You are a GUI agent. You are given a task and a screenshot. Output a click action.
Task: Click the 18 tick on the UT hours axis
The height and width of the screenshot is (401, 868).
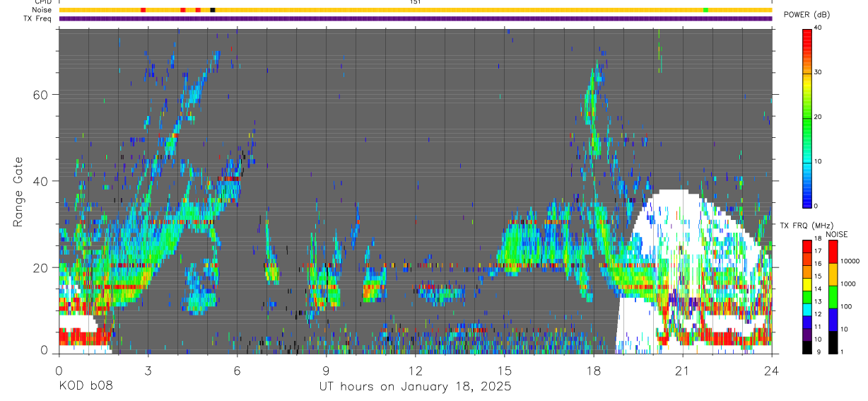click(x=594, y=370)
